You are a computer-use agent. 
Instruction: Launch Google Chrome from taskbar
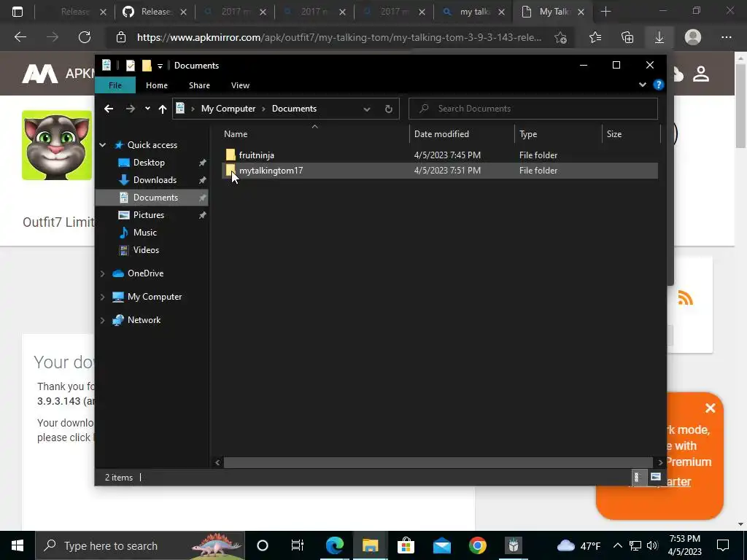tap(477, 545)
